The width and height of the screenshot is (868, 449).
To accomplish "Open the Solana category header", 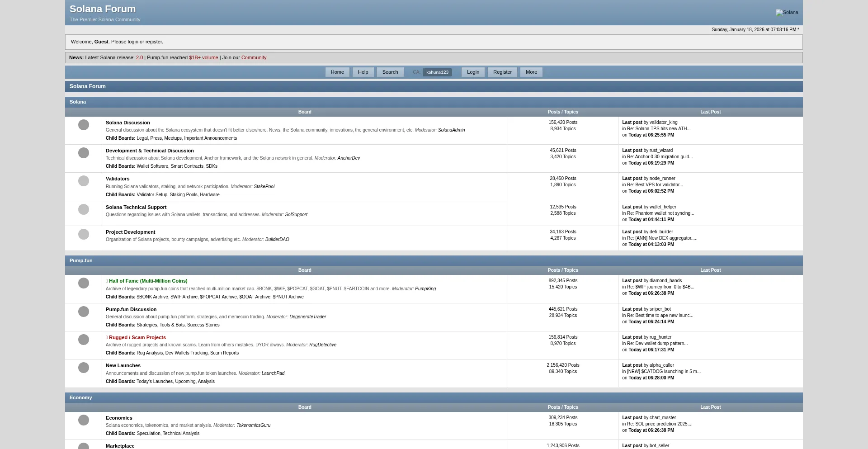I will [x=78, y=102].
